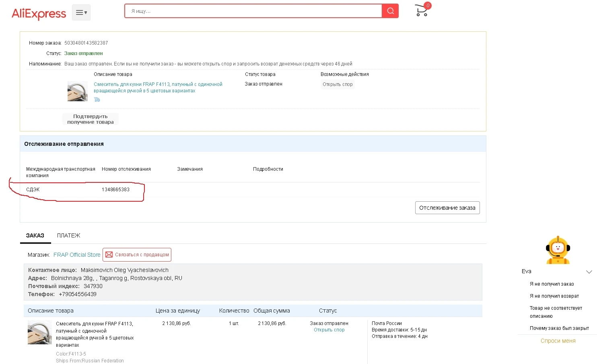Open the 'FRAP Official Store' link

click(77, 255)
